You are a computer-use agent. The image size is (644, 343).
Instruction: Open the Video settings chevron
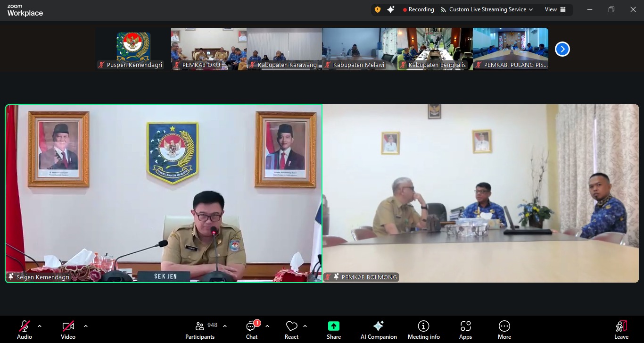pyautogui.click(x=86, y=326)
